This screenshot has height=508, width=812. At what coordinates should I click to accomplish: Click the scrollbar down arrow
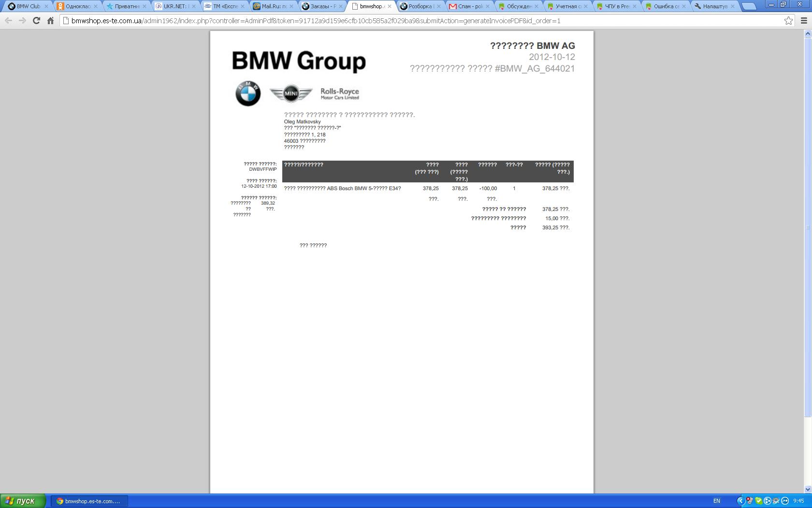pos(807,489)
